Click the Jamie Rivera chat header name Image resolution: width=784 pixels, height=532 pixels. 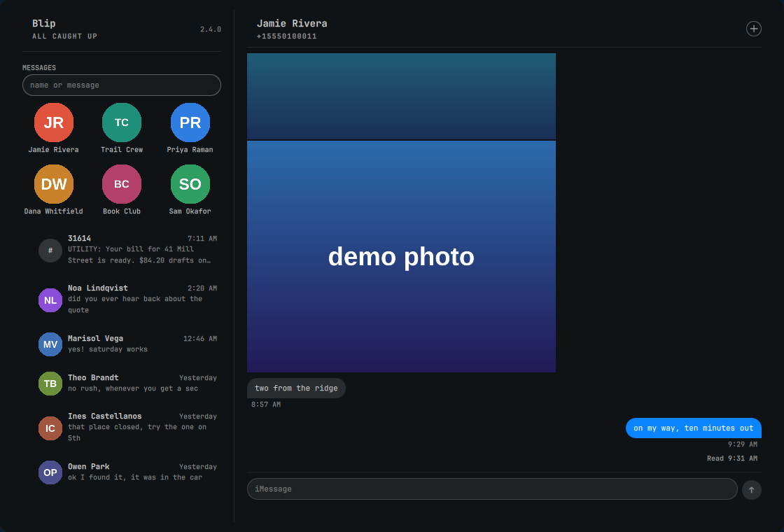292,24
